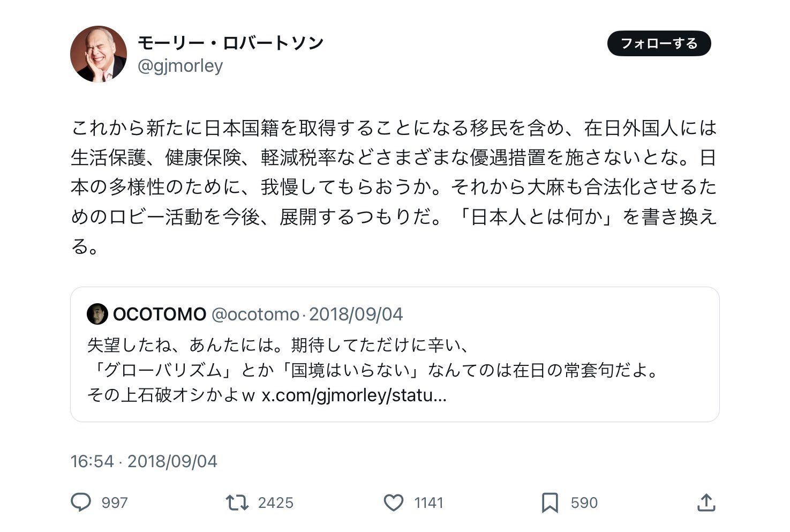The image size is (790, 532).
Task: Click the reply speech bubble icon
Action: (x=81, y=502)
